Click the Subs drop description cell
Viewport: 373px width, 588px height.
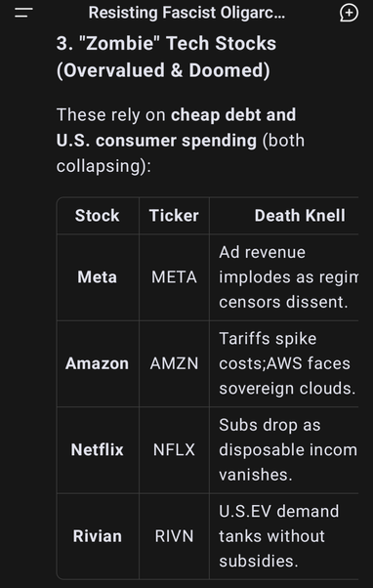tap(284, 450)
